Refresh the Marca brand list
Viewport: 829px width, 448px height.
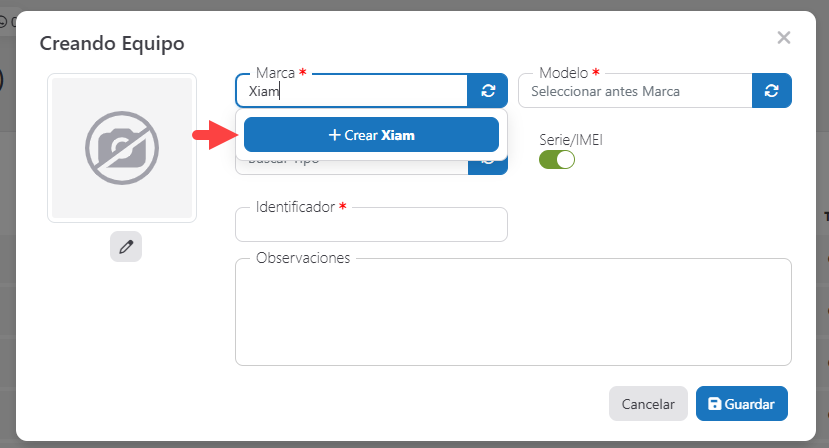tap(487, 91)
